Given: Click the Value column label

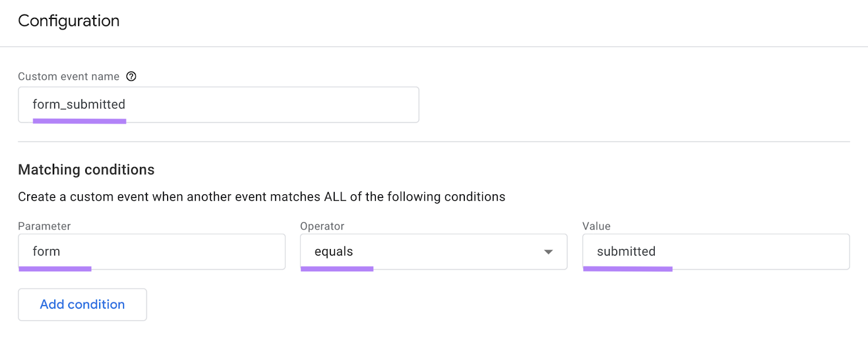Looking at the screenshot, I should click(596, 226).
